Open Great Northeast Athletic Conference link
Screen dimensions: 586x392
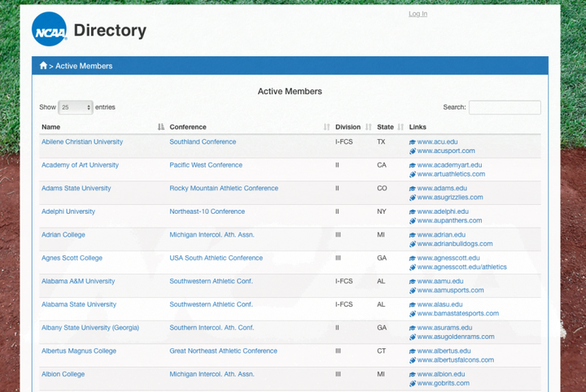223,351
